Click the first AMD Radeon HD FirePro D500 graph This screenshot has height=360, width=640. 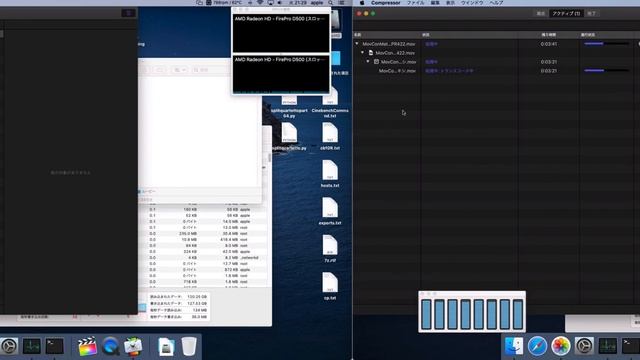tap(281, 33)
